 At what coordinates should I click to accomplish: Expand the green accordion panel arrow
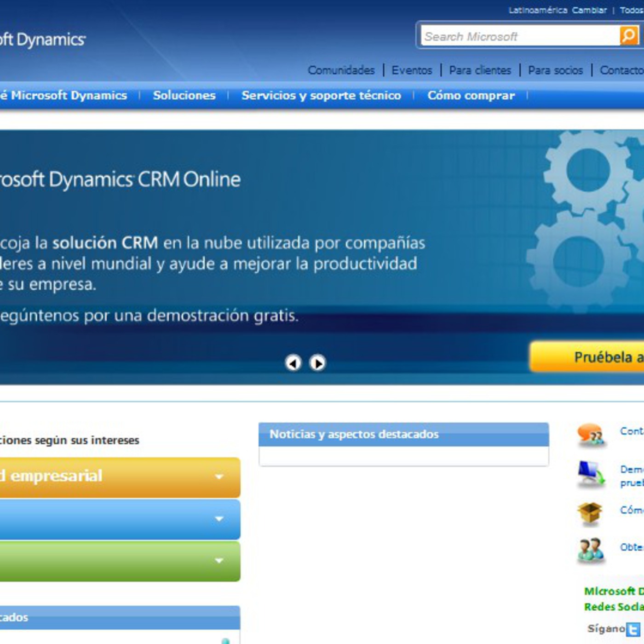click(x=219, y=561)
